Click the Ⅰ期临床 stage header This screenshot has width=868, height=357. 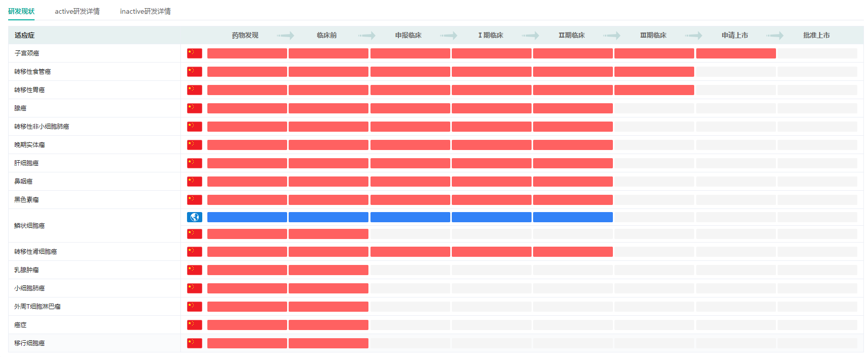coord(490,35)
